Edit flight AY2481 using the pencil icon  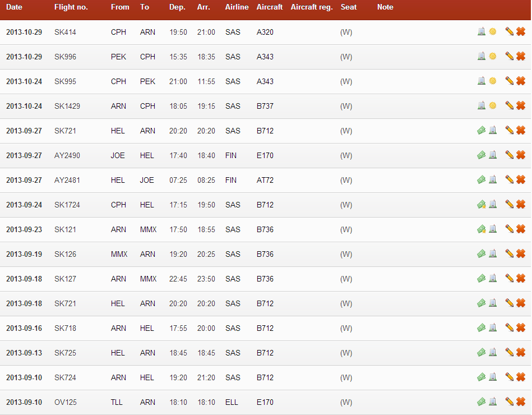tap(509, 180)
